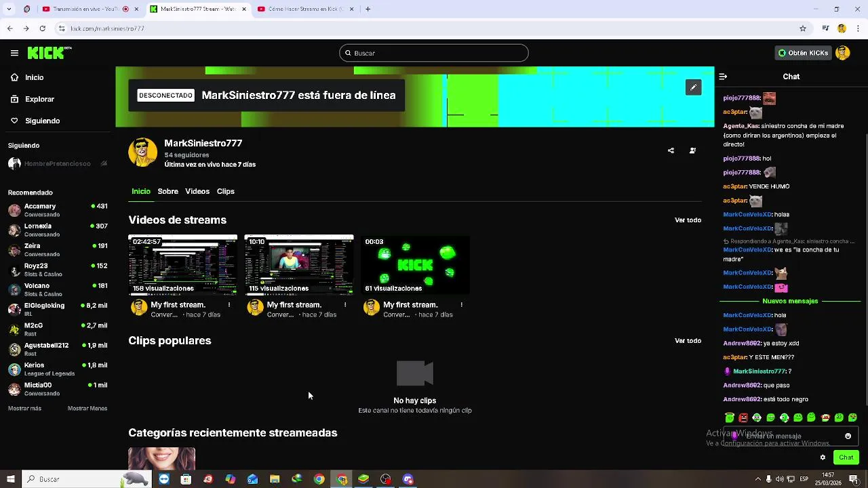Open options menu of 158-views video
This screenshot has width=868, height=488.
tap(229, 305)
